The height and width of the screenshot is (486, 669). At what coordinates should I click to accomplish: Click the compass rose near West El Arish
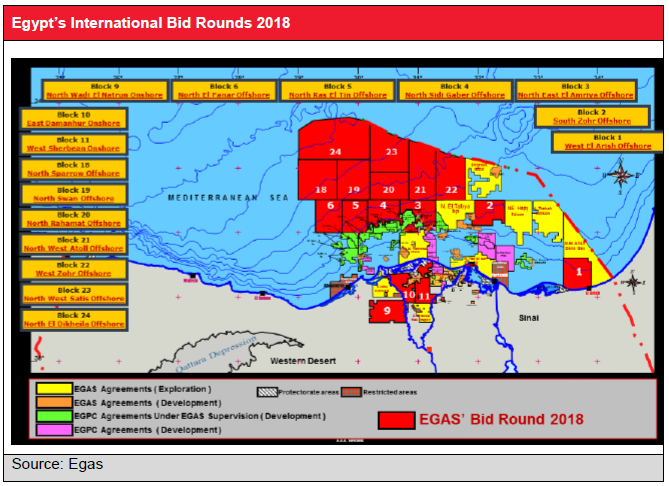(x=622, y=178)
